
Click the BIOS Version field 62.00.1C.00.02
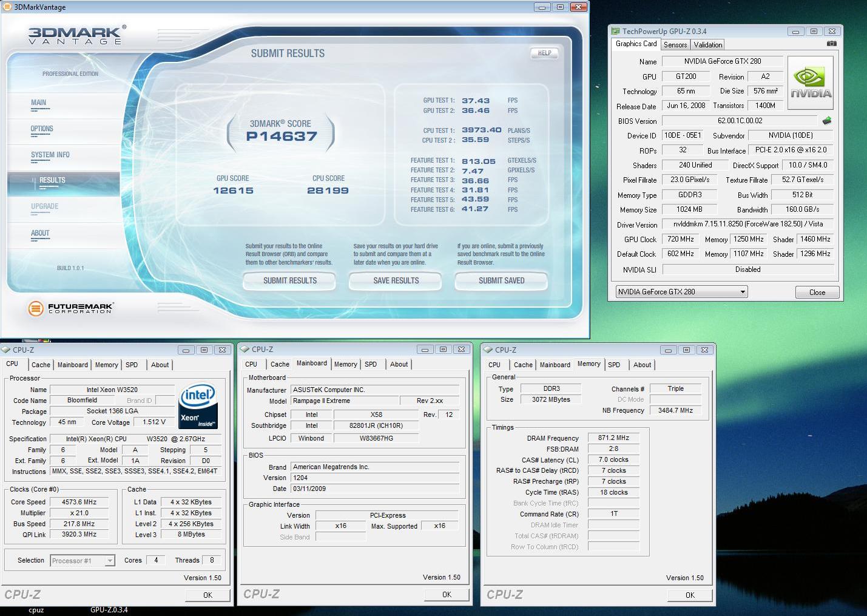point(740,121)
